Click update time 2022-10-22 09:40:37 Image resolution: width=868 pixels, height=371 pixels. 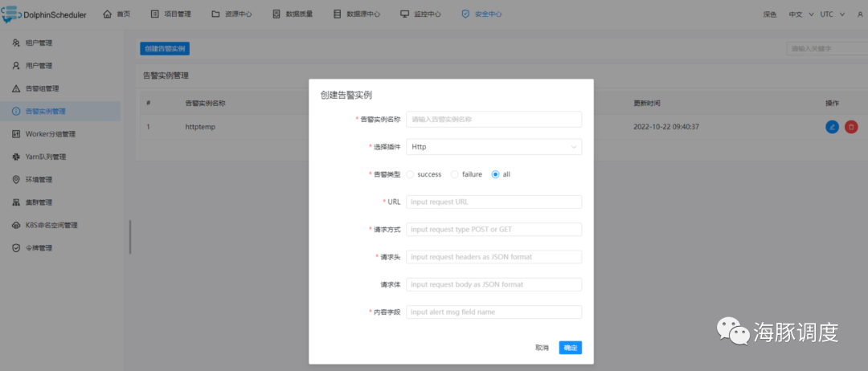[x=666, y=127]
